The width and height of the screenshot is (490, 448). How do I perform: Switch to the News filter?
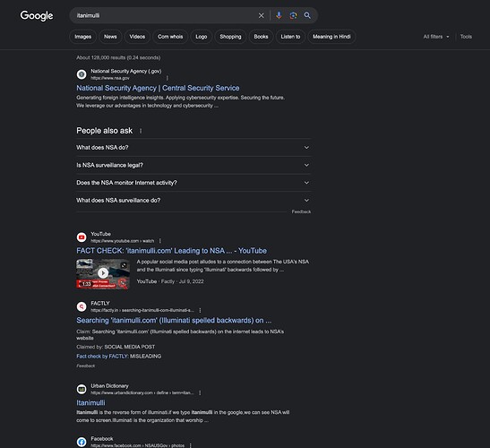click(x=110, y=37)
